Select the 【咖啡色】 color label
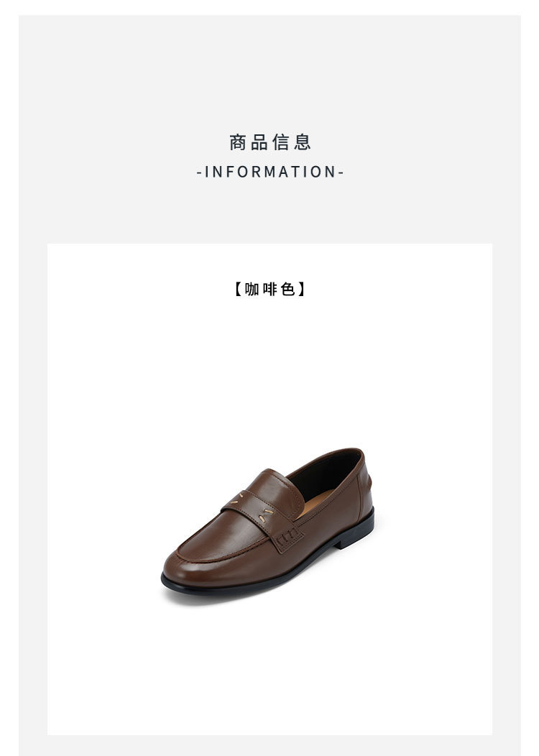 pyautogui.click(x=270, y=290)
